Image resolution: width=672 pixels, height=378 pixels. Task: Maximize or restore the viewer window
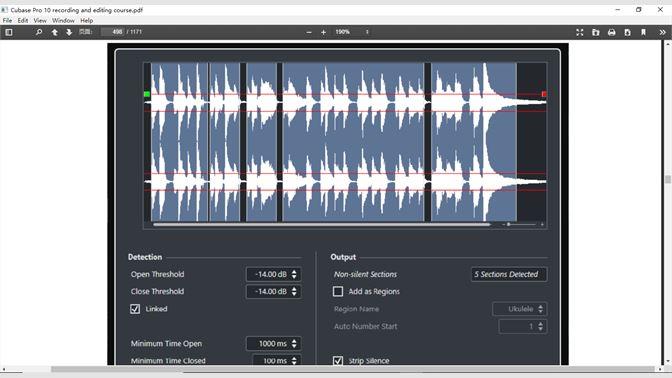point(639,9)
